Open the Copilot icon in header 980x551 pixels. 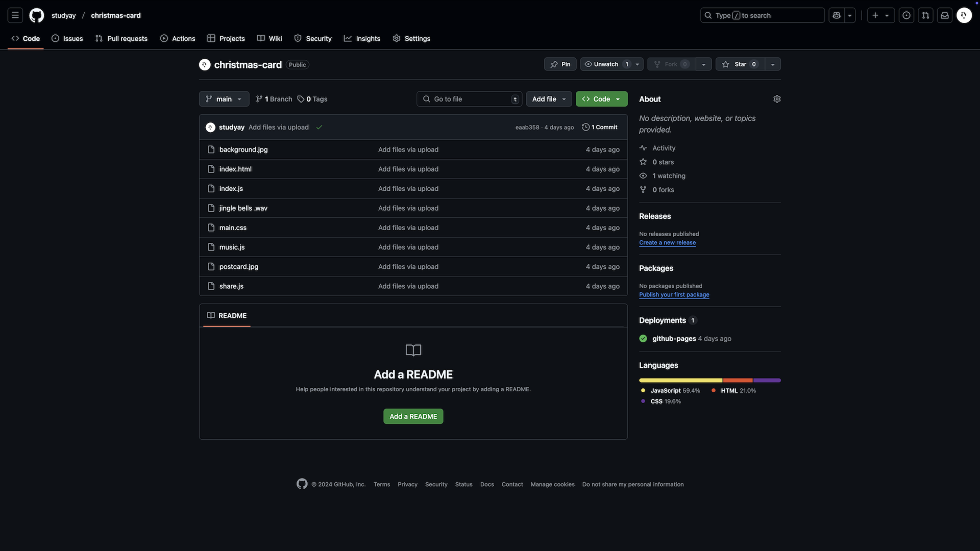(x=836, y=15)
